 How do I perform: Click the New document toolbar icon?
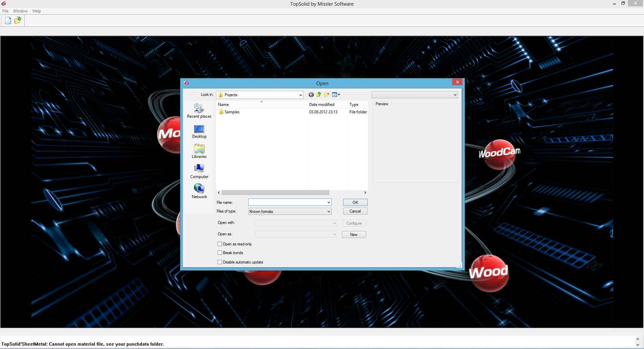[8, 21]
